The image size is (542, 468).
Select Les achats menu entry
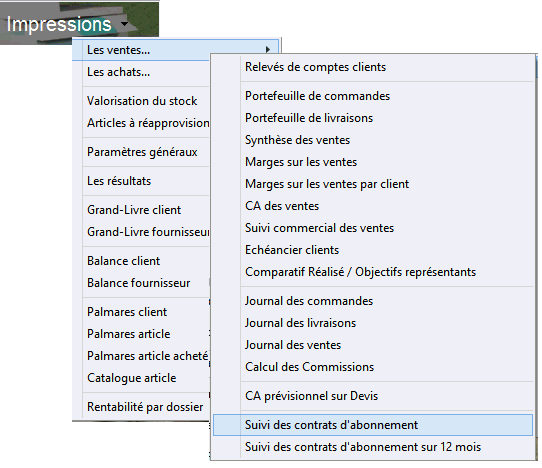(118, 72)
